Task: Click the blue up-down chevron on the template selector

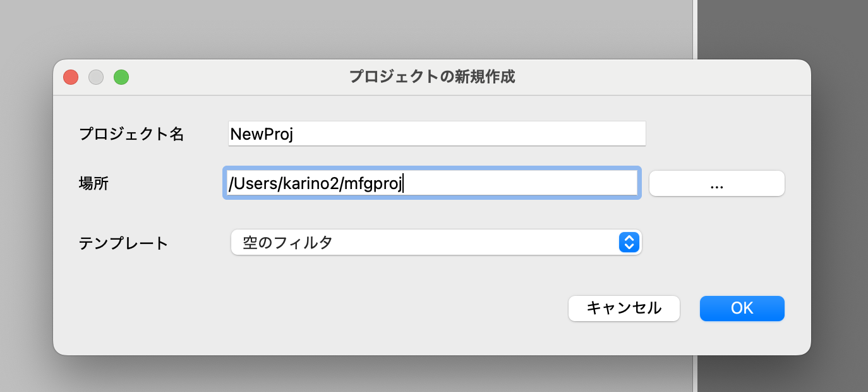Action: click(x=629, y=242)
